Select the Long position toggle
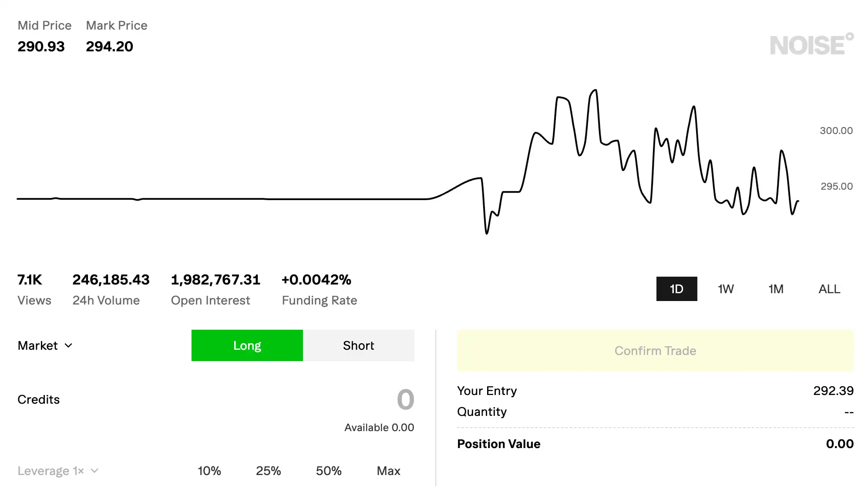This screenshot has width=868, height=502. point(247,345)
